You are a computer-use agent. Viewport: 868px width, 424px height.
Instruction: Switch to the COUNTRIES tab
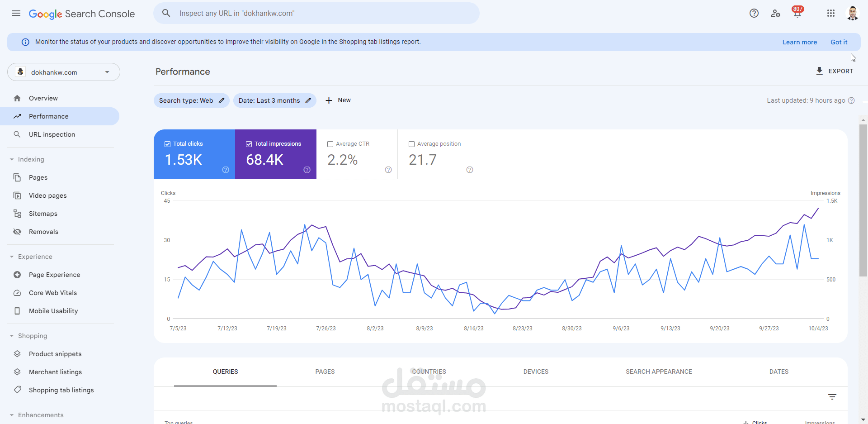tap(429, 372)
